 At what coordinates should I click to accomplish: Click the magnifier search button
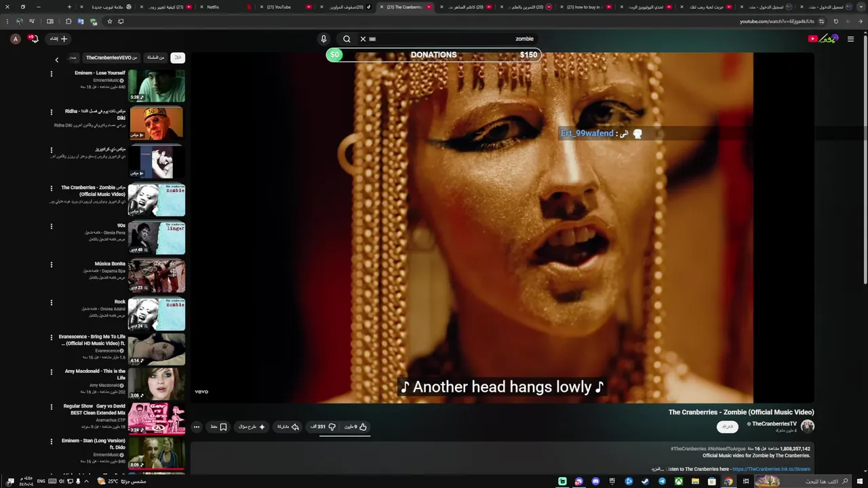pyautogui.click(x=347, y=39)
